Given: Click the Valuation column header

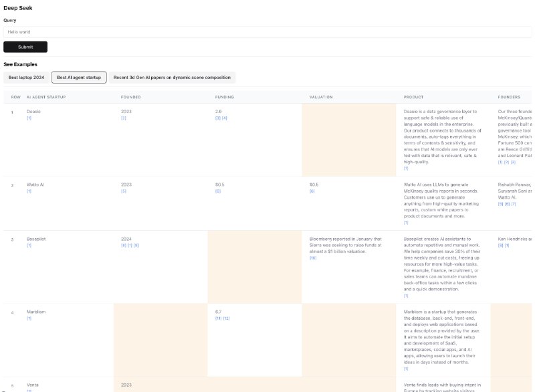Looking at the screenshot, I should [321, 97].
